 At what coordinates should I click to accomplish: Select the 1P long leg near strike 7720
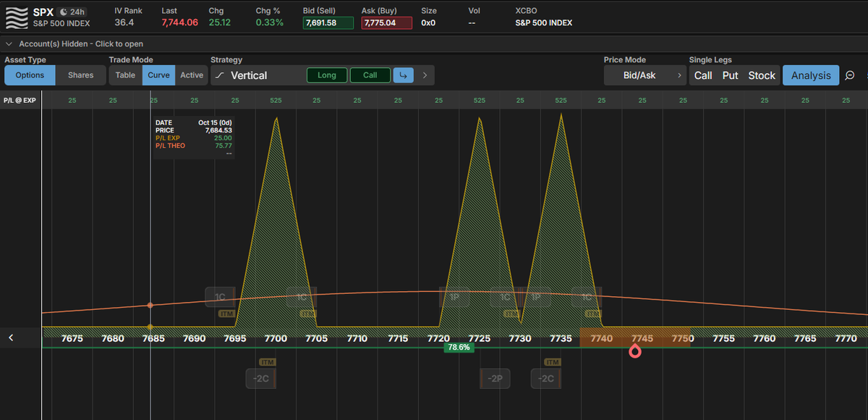(x=454, y=297)
